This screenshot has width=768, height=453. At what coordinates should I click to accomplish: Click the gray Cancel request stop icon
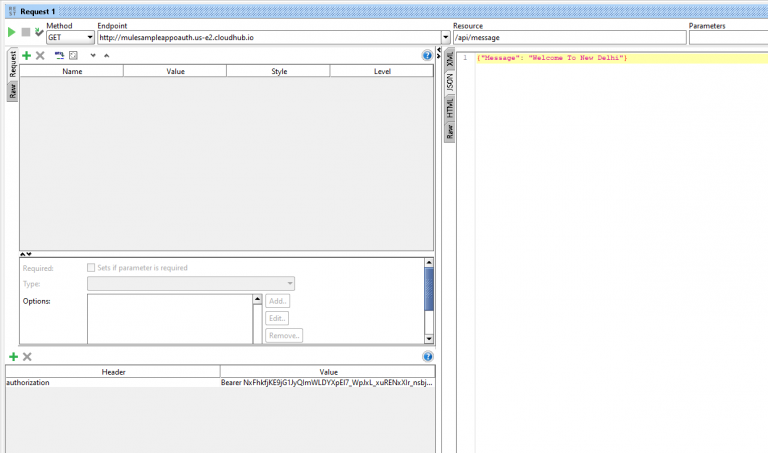(x=25, y=32)
